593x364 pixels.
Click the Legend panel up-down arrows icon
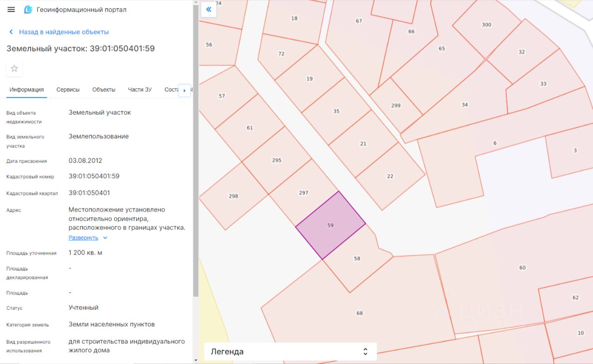click(x=365, y=351)
